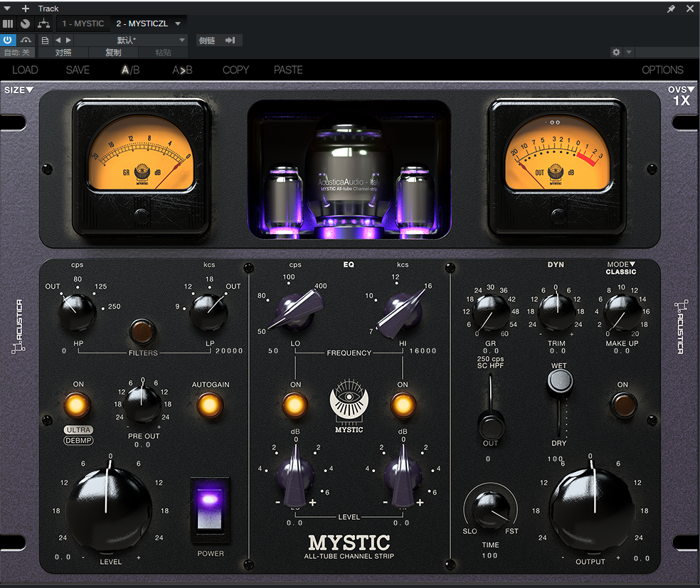
Task: Click the HI EQ frequency knob
Action: [x=402, y=311]
